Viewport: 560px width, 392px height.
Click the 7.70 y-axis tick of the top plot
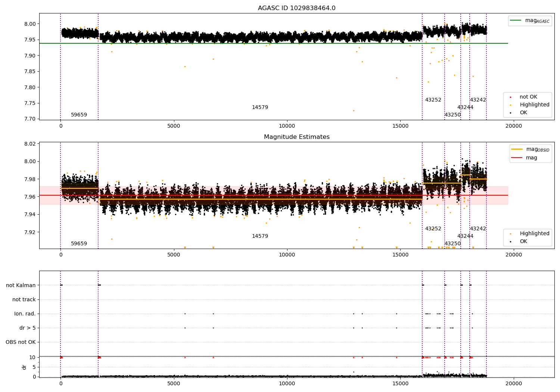click(30, 119)
